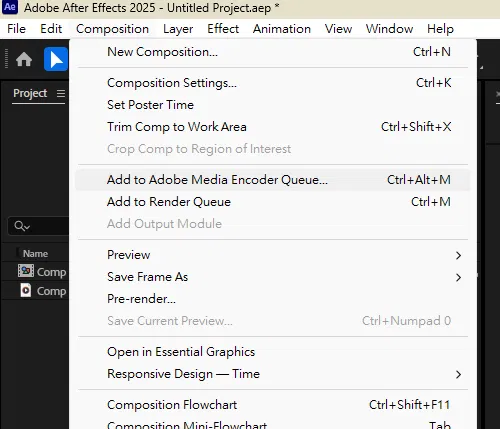Image resolution: width=500 pixels, height=429 pixels.
Task: Click the Name column header
Action: tap(35, 254)
